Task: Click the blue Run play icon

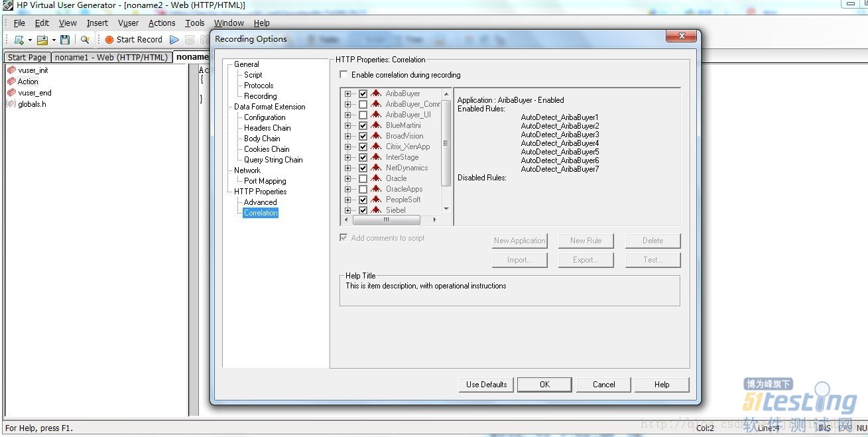Action: (x=174, y=40)
